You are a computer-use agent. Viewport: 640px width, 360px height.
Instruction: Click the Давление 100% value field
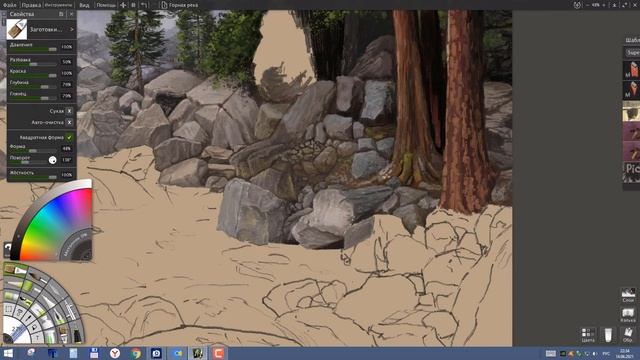tap(67, 47)
